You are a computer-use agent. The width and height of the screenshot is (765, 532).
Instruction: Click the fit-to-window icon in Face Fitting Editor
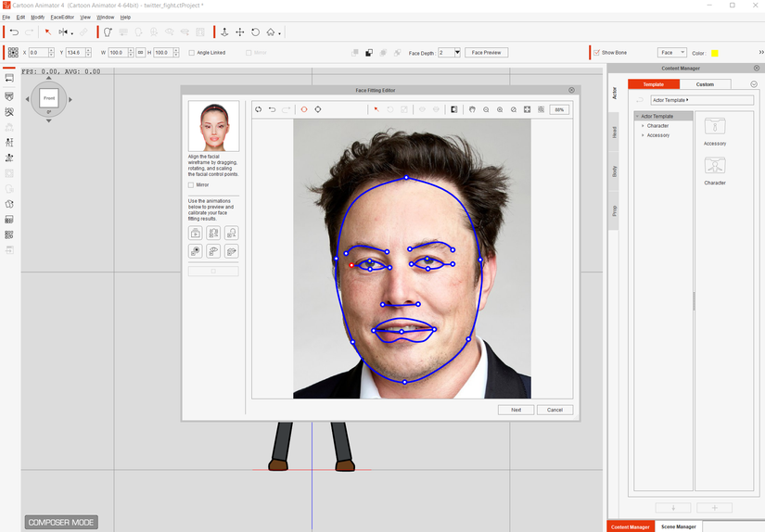click(528, 109)
